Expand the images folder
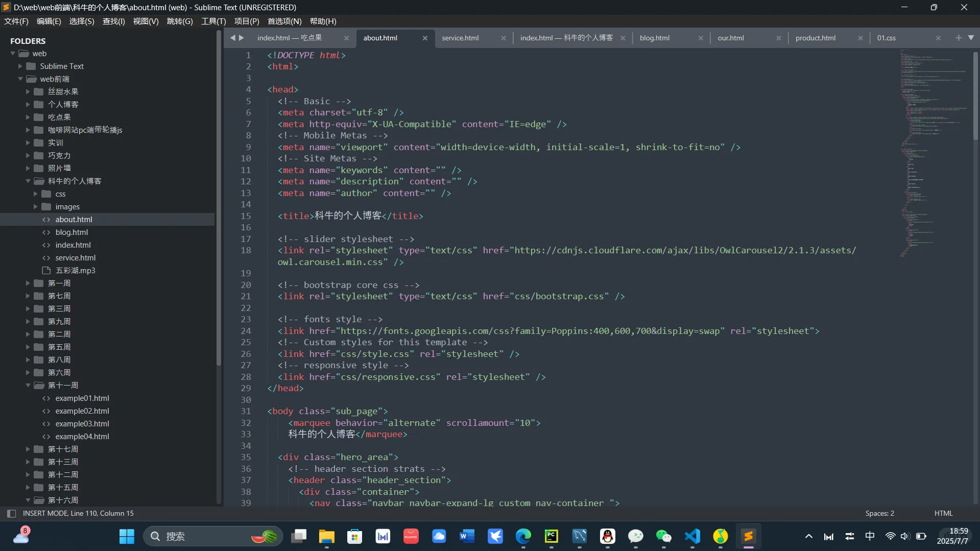 [x=36, y=207]
